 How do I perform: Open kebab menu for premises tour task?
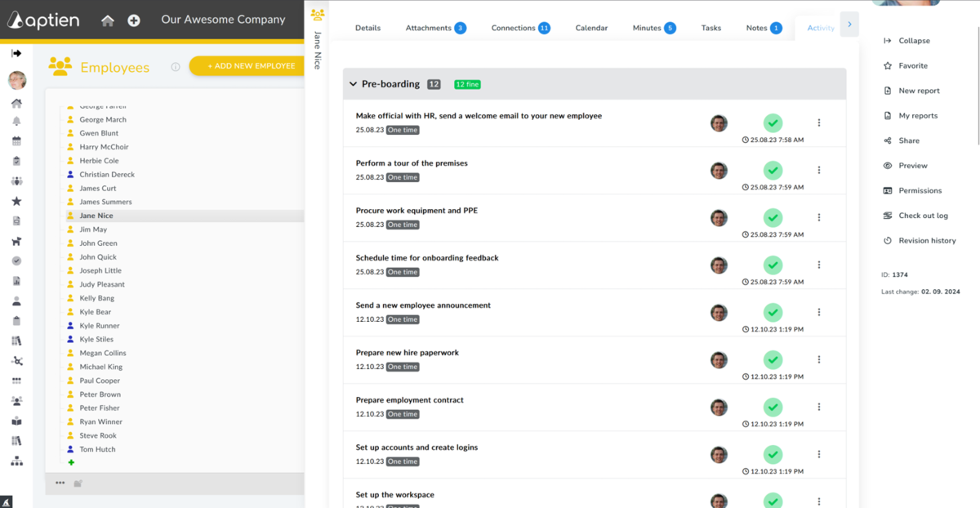tap(819, 170)
